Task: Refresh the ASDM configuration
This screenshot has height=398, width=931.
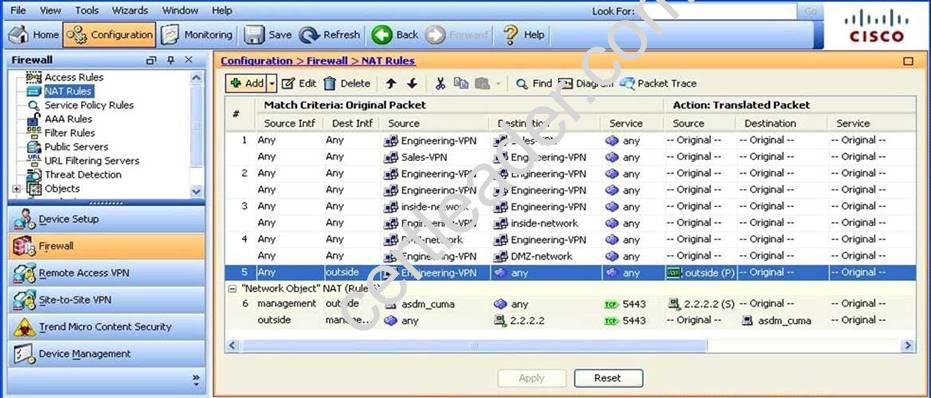Action: coord(330,35)
